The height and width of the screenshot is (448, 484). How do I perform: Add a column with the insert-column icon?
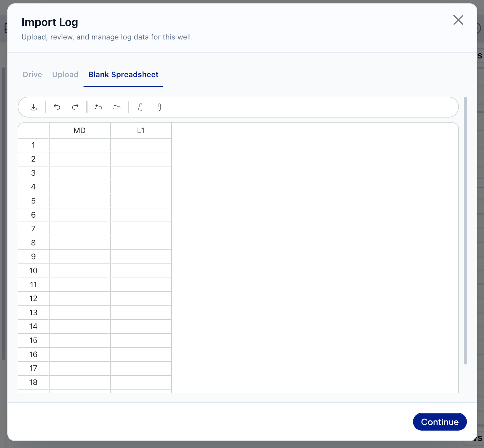coord(140,107)
